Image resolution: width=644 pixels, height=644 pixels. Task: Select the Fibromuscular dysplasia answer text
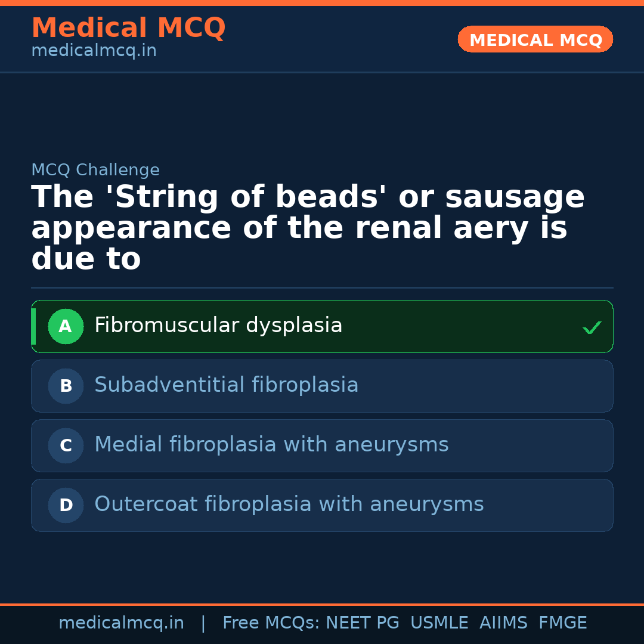click(x=218, y=326)
